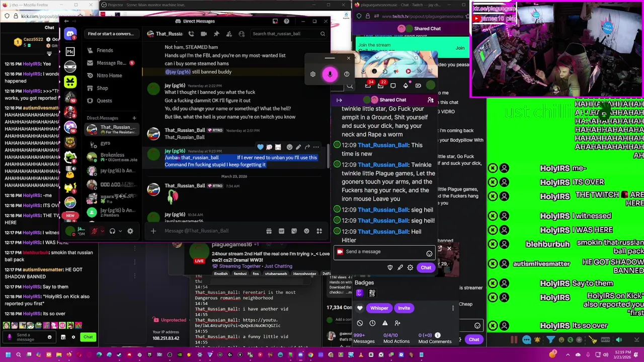644x362 pixels.
Task: Toggle the pink microphone button in overlay
Action: click(x=330, y=74)
